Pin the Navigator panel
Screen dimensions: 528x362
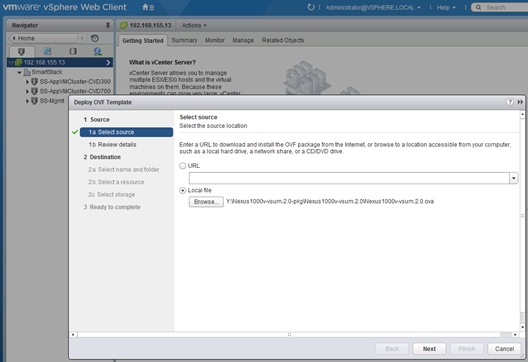(x=108, y=25)
